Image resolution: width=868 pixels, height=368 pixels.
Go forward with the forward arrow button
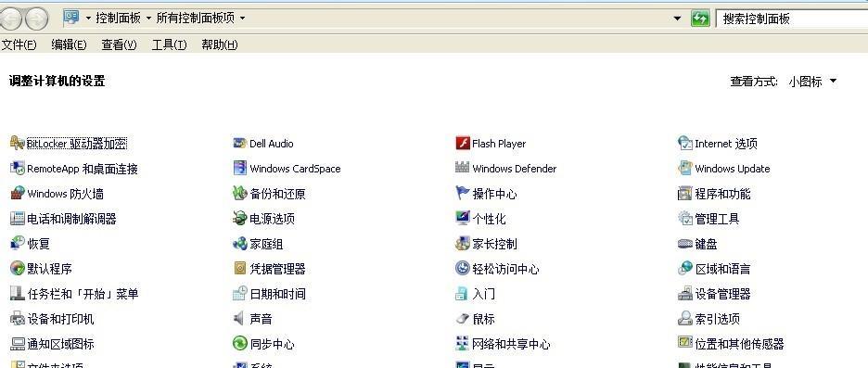(36, 19)
